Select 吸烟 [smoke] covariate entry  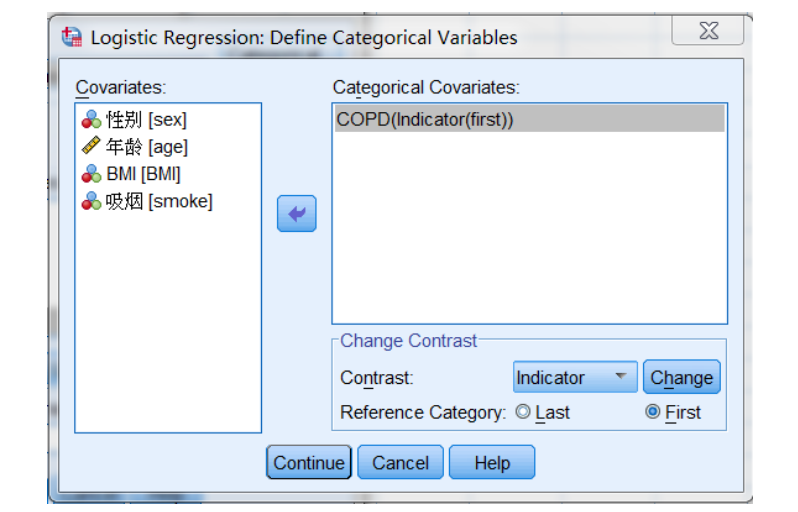coord(159,201)
